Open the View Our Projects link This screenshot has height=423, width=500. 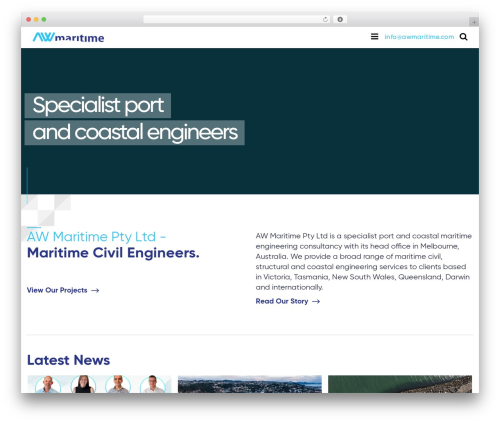(63, 290)
